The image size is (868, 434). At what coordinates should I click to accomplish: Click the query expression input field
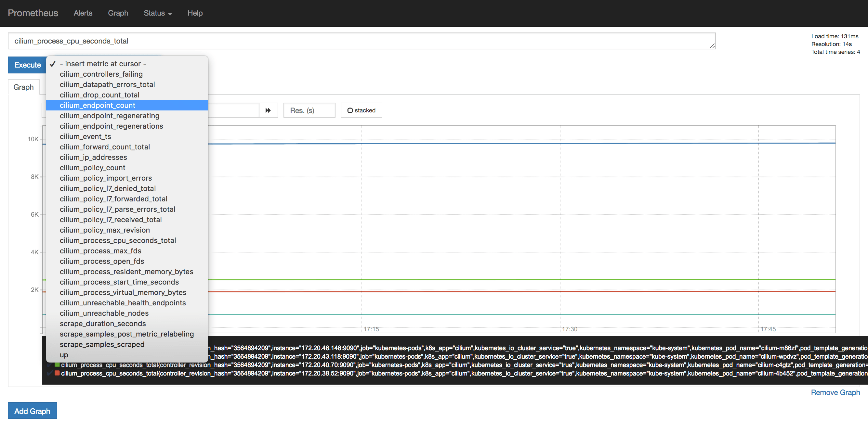[x=362, y=41]
